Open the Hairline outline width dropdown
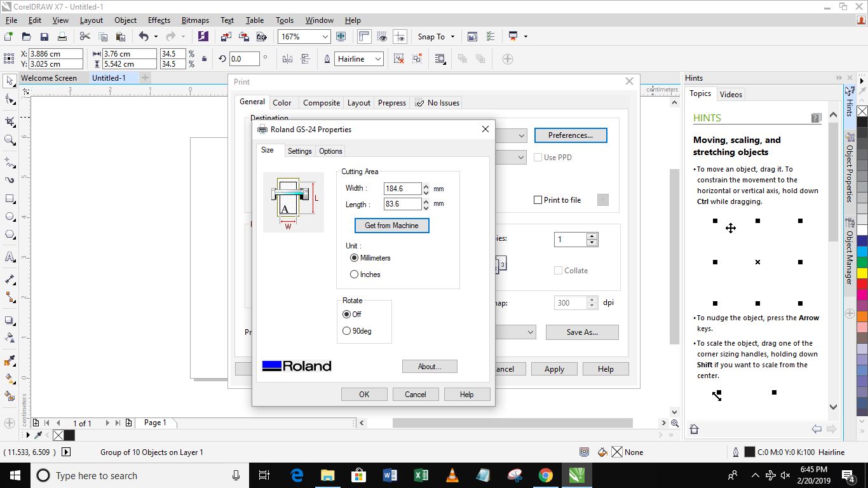The width and height of the screenshot is (868, 488). tap(378, 59)
